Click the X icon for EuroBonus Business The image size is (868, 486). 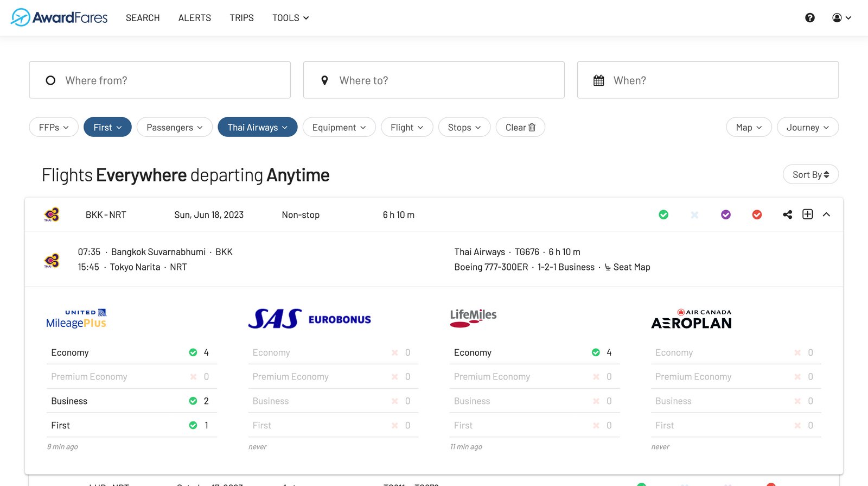click(394, 401)
